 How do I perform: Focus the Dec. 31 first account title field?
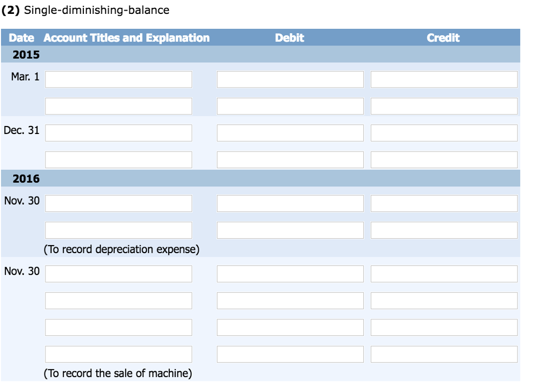point(119,133)
